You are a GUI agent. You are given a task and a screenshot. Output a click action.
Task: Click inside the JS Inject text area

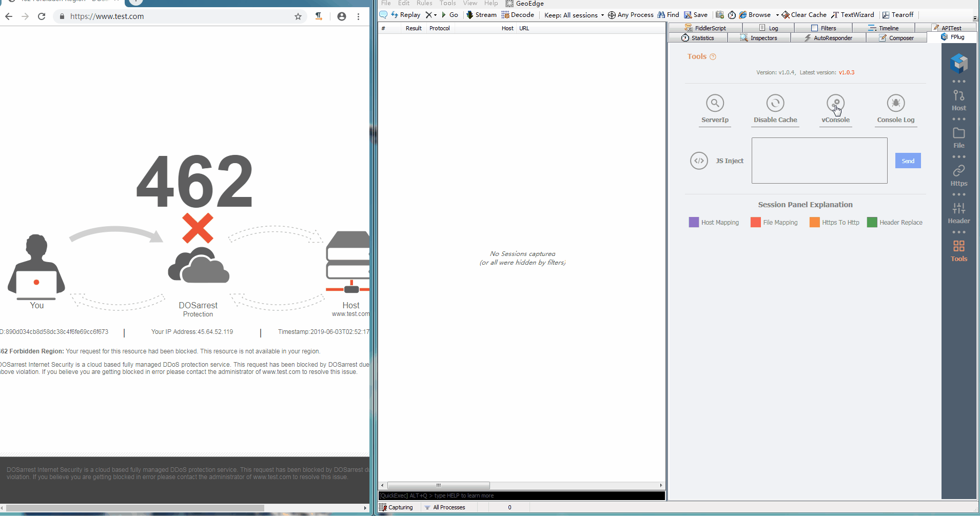[x=819, y=161]
